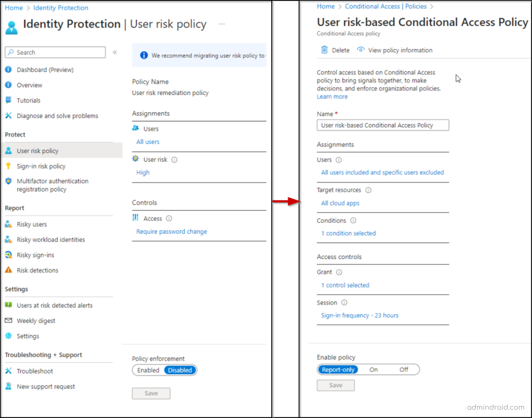Toggle policy enforcement to Disabled
532x418 pixels.
point(180,370)
